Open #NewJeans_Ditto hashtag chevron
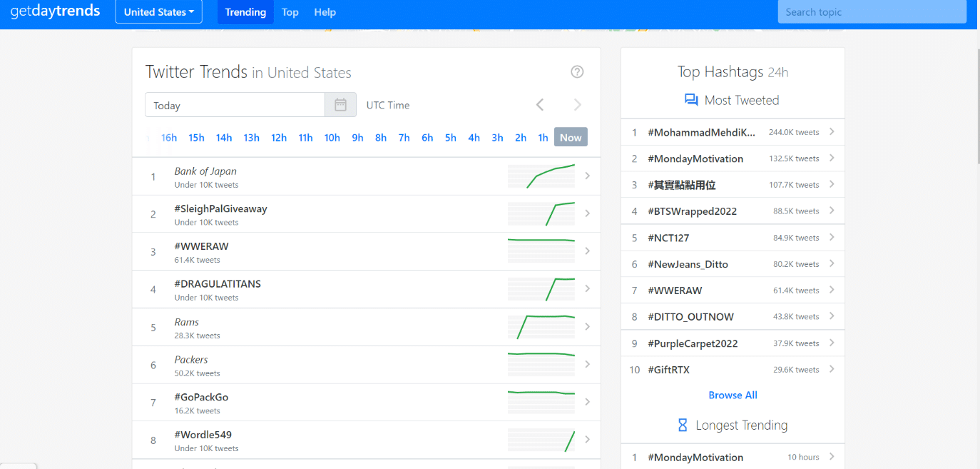980x469 pixels. coord(832,263)
